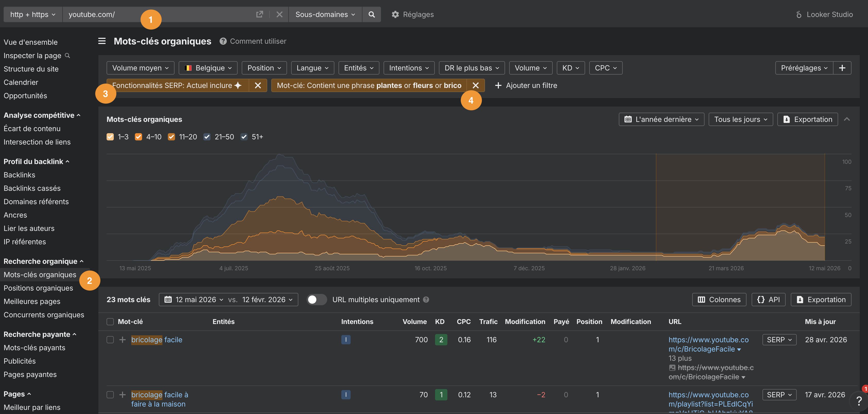
Task: Add new preset with plus button
Action: point(843,68)
